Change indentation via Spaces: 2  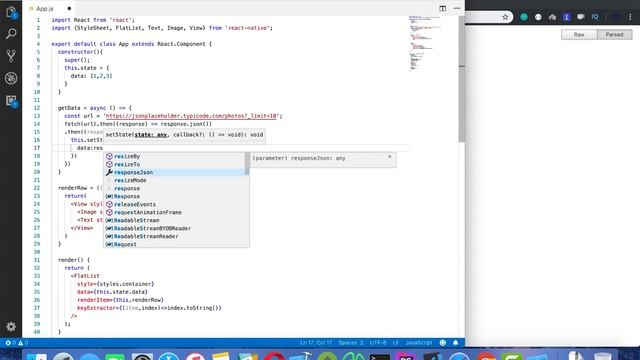351,343
